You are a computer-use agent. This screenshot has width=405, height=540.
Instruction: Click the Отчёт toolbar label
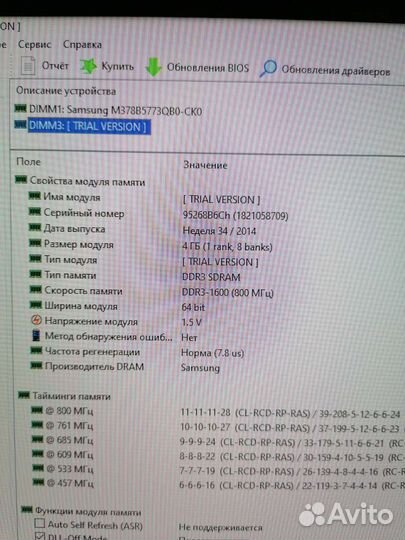(x=55, y=65)
